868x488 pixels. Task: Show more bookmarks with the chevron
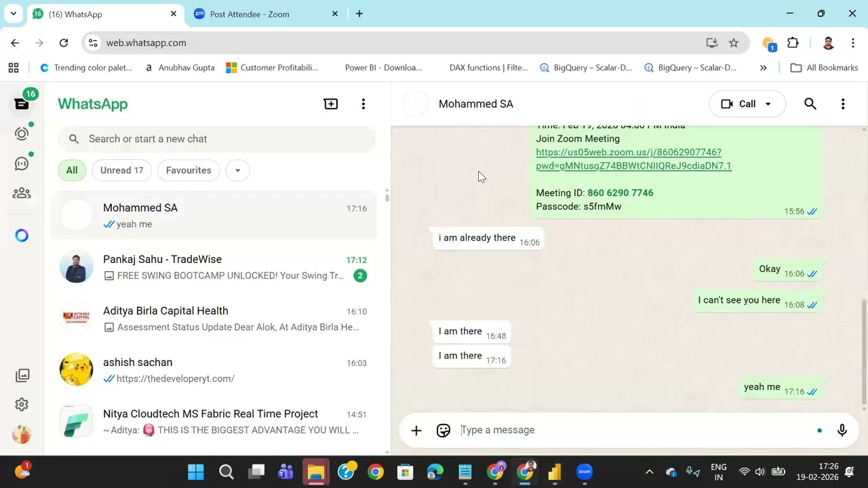point(764,68)
